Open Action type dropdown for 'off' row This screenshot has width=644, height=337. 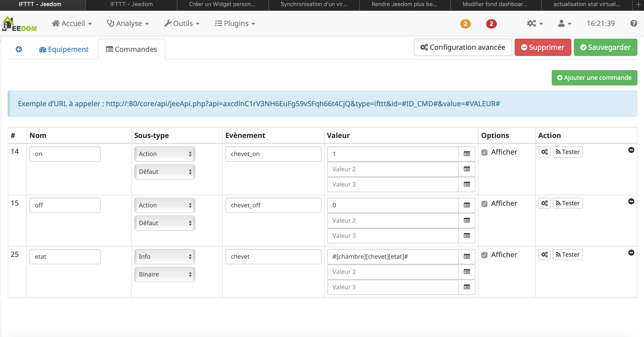[165, 205]
